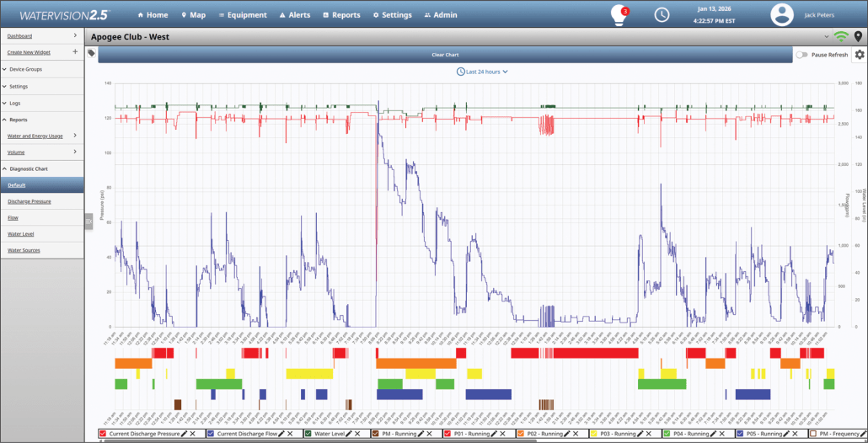
Task: Click the clock icon in header
Action: (x=662, y=15)
